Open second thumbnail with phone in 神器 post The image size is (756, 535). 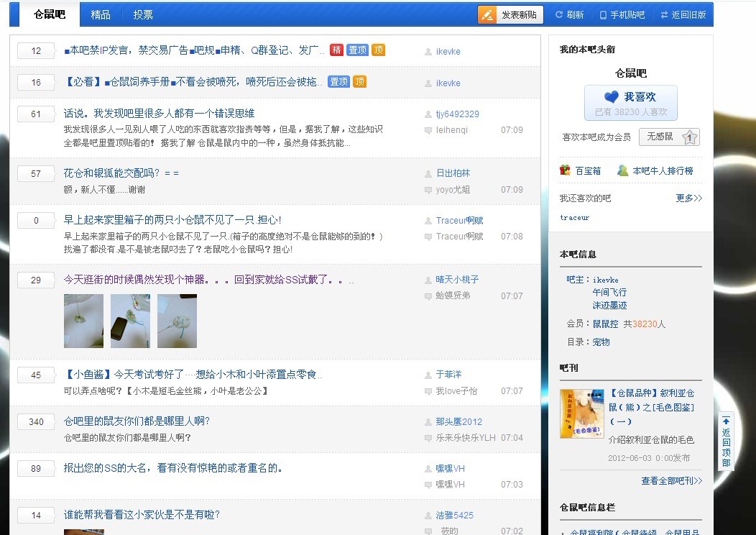click(130, 321)
